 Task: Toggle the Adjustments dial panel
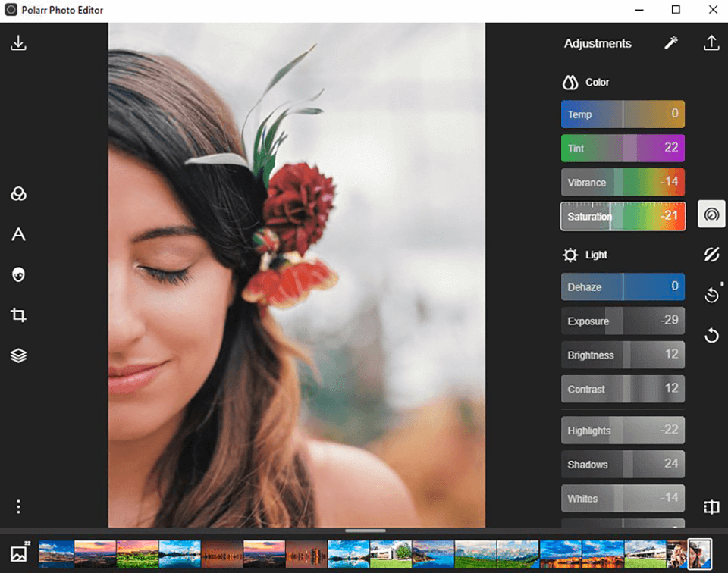pyautogui.click(x=711, y=214)
